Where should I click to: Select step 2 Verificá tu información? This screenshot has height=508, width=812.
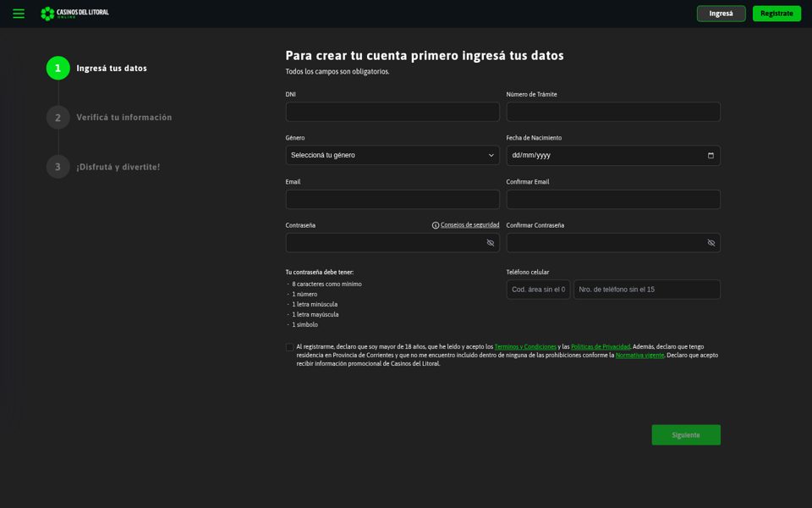109,118
